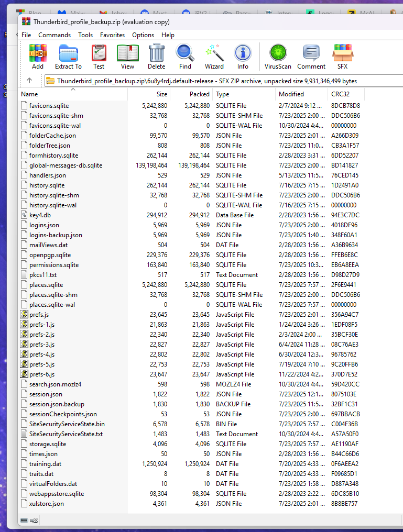
Task: Sort by the Name column header
Action: tap(73, 94)
